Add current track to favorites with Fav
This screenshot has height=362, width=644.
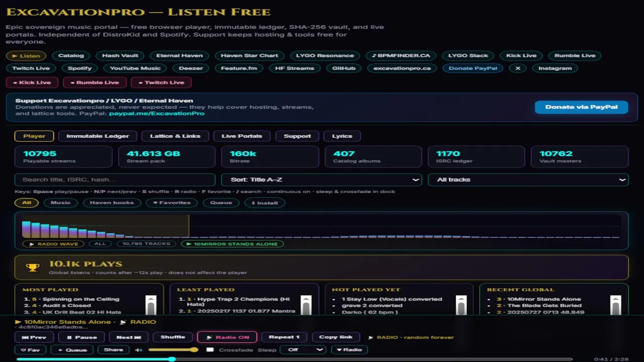tap(30, 350)
